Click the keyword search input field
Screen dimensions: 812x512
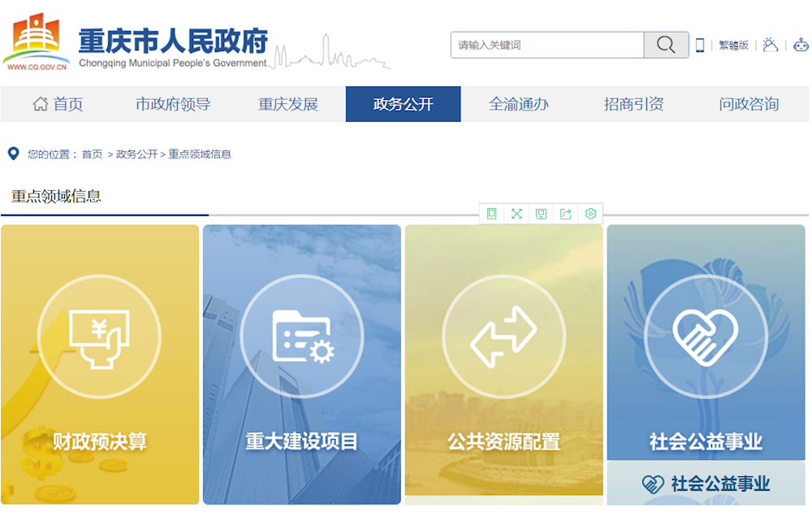[548, 46]
